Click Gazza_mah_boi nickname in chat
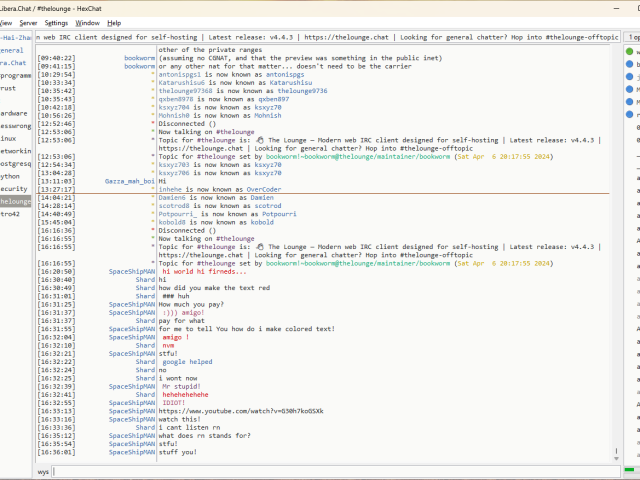The image size is (640, 480). (130, 180)
